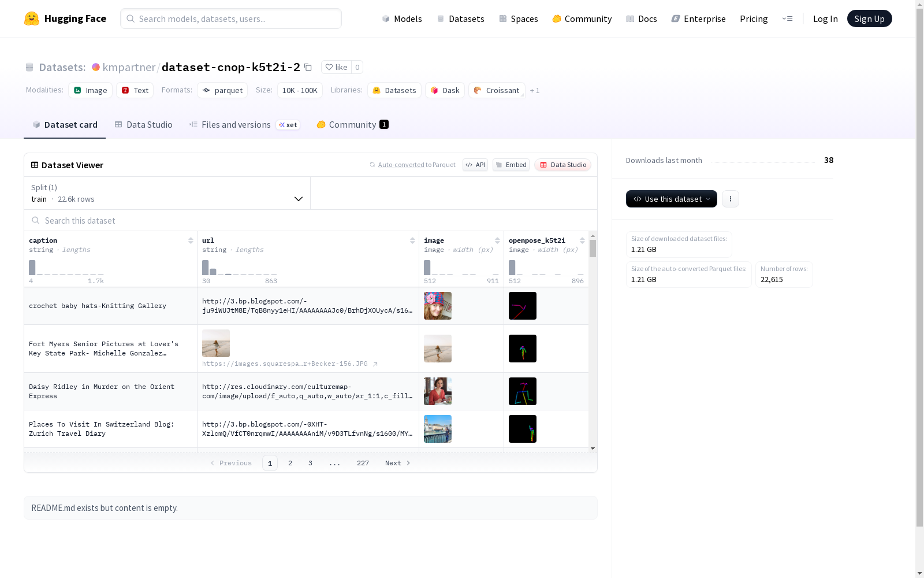Viewport: 924px width, 578px height.
Task: Open the Models navigation item
Action: tap(402, 18)
